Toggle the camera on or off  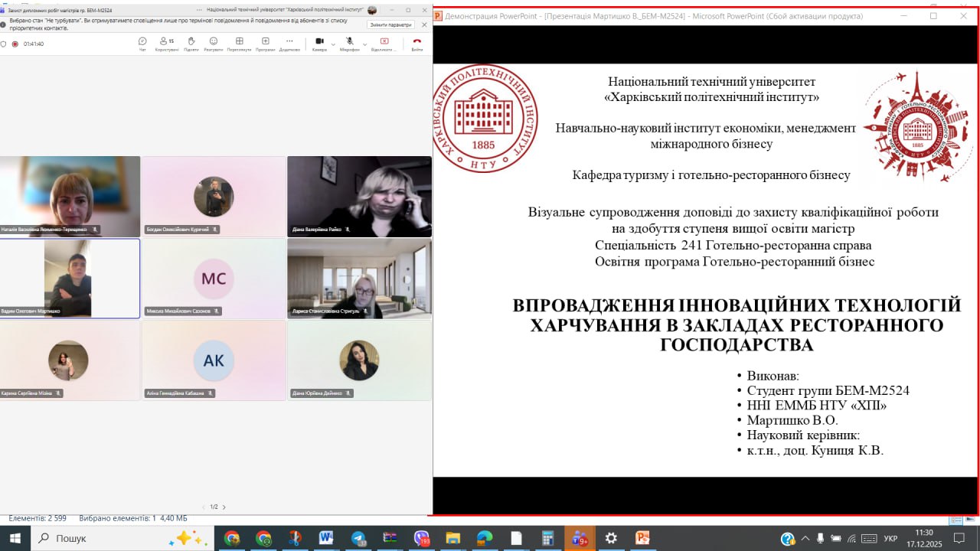(x=319, y=43)
